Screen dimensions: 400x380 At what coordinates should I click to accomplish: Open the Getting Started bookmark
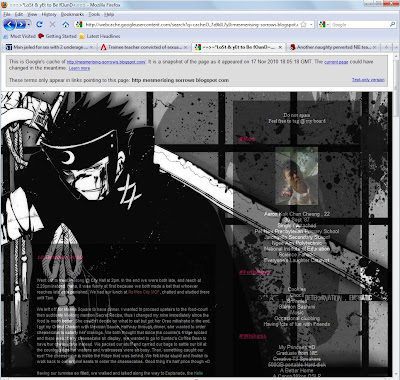(57, 36)
